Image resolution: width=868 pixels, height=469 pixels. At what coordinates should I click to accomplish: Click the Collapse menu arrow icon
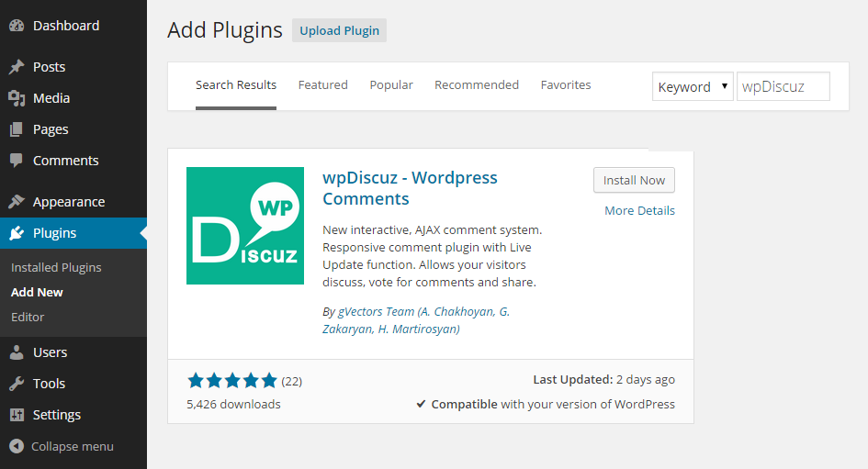point(17,446)
